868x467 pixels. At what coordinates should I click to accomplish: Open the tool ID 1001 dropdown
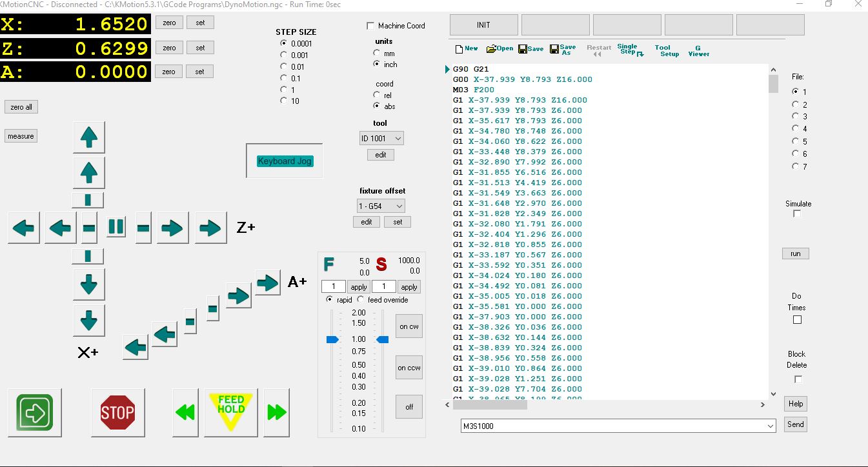click(x=381, y=138)
